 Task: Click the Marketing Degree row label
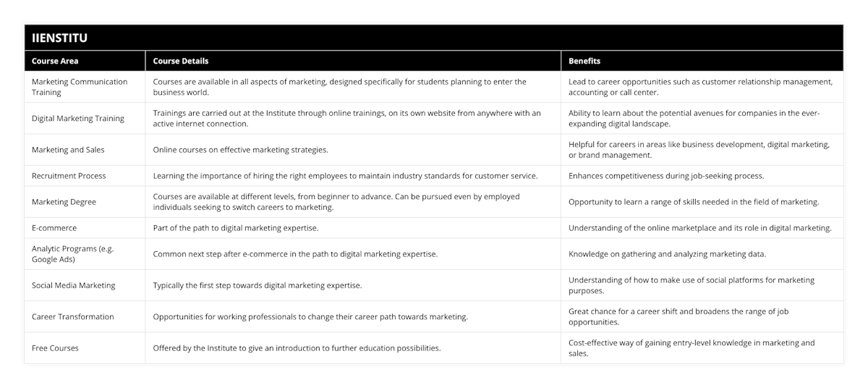coord(64,202)
